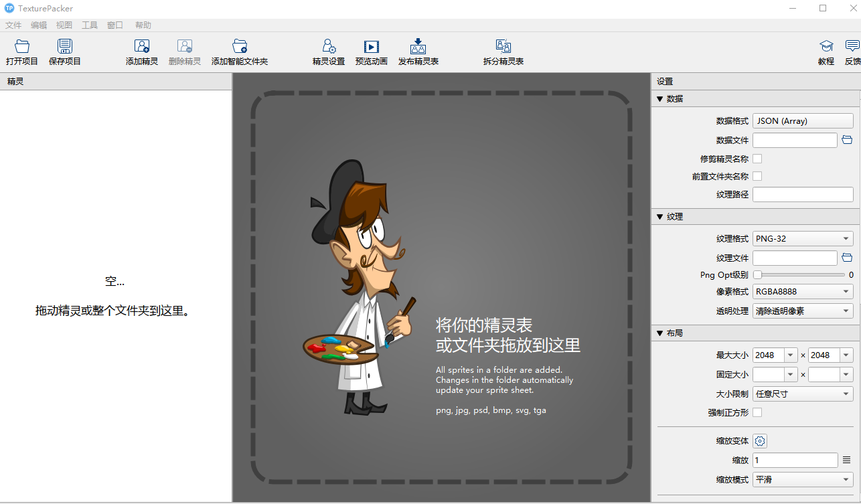Open the transparency handling (透明处理) dropdown
The width and height of the screenshot is (861, 504).
point(803,311)
